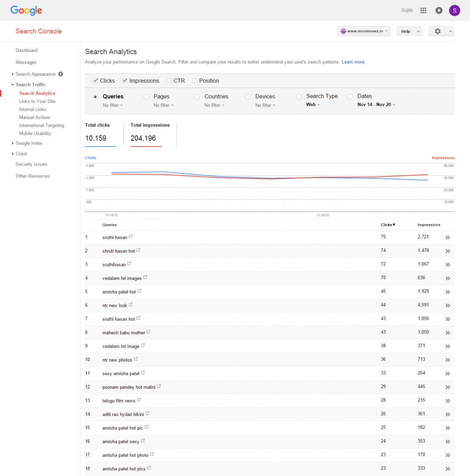Open the Google apps grid icon
This screenshot has width=470, height=476.
(423, 10)
